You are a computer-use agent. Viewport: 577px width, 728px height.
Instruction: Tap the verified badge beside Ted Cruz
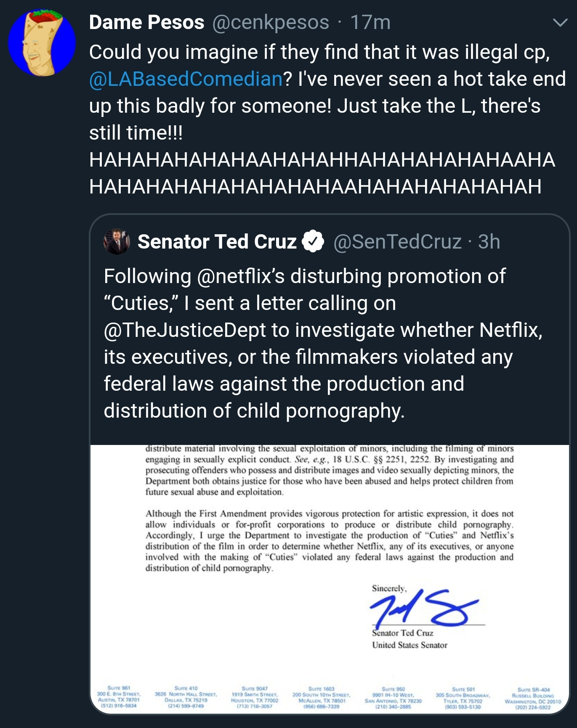(313, 241)
